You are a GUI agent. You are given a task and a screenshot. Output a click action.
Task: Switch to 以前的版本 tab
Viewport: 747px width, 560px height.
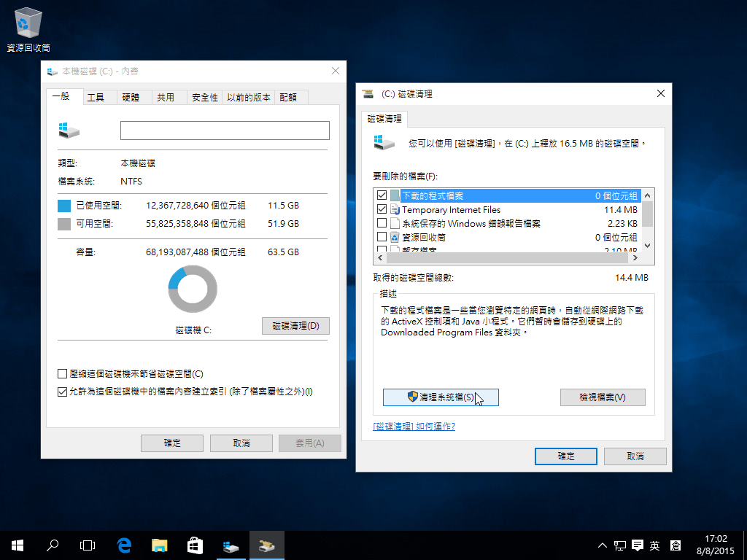(248, 97)
